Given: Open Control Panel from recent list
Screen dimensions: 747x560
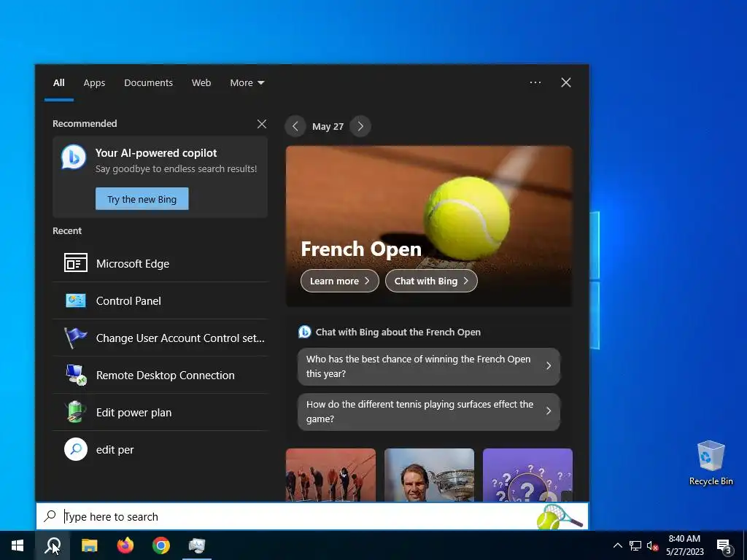Looking at the screenshot, I should (x=160, y=300).
